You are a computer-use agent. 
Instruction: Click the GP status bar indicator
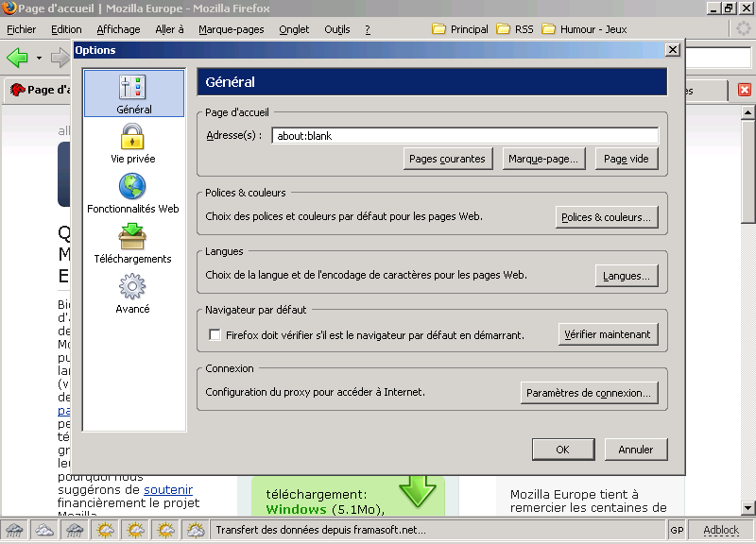click(x=677, y=530)
